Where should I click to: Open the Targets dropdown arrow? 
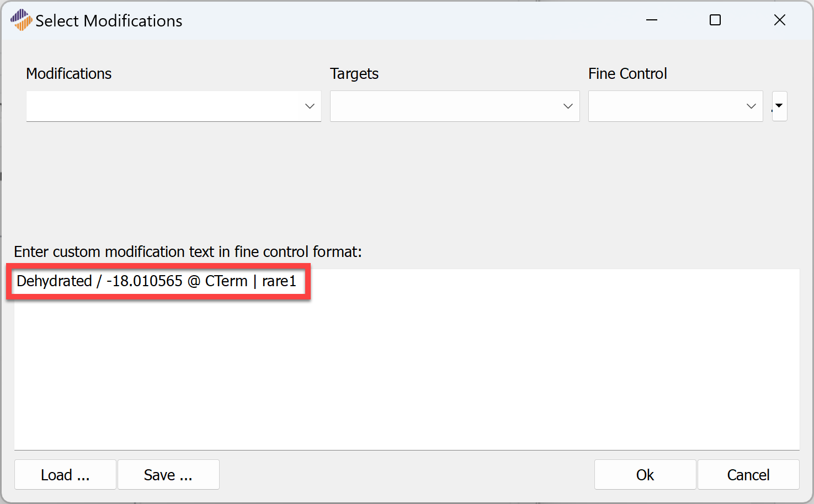(568, 106)
